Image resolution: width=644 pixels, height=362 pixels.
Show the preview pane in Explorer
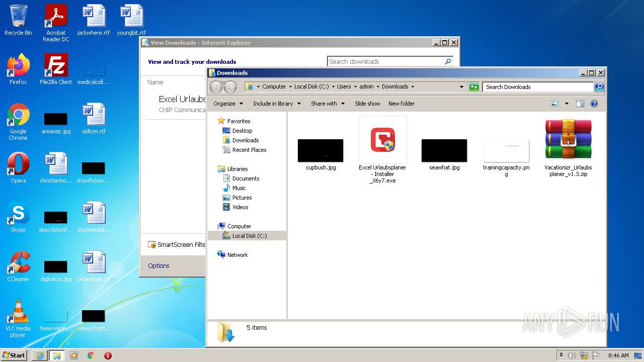(580, 104)
